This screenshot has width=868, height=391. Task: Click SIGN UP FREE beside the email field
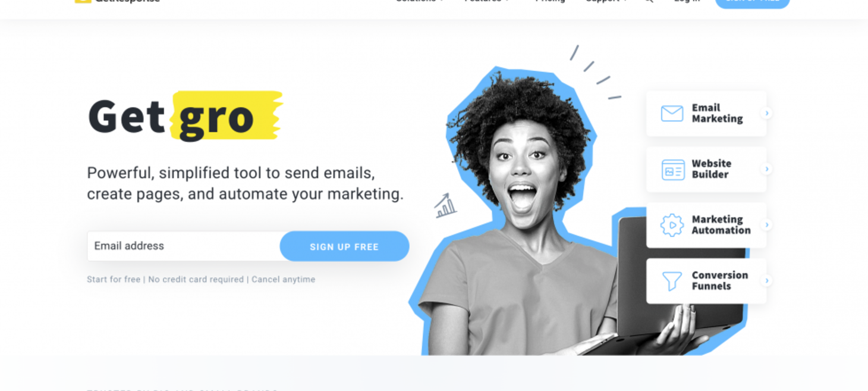tap(344, 246)
